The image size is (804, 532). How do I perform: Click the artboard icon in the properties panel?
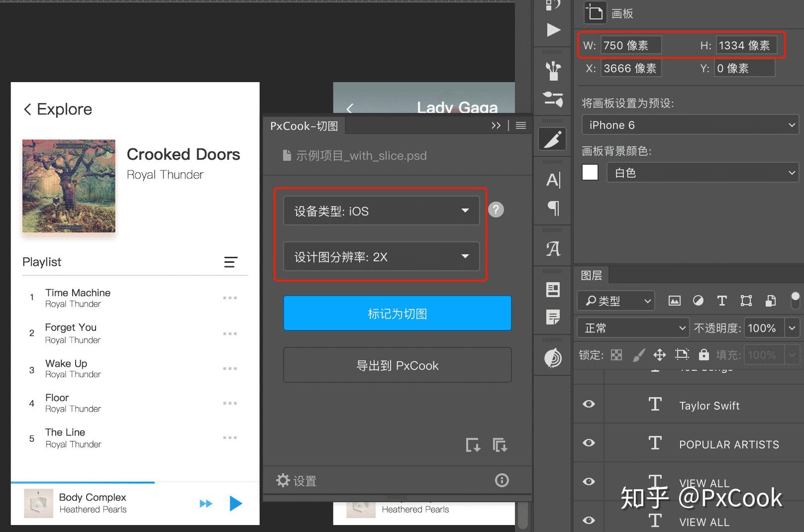coord(595,12)
